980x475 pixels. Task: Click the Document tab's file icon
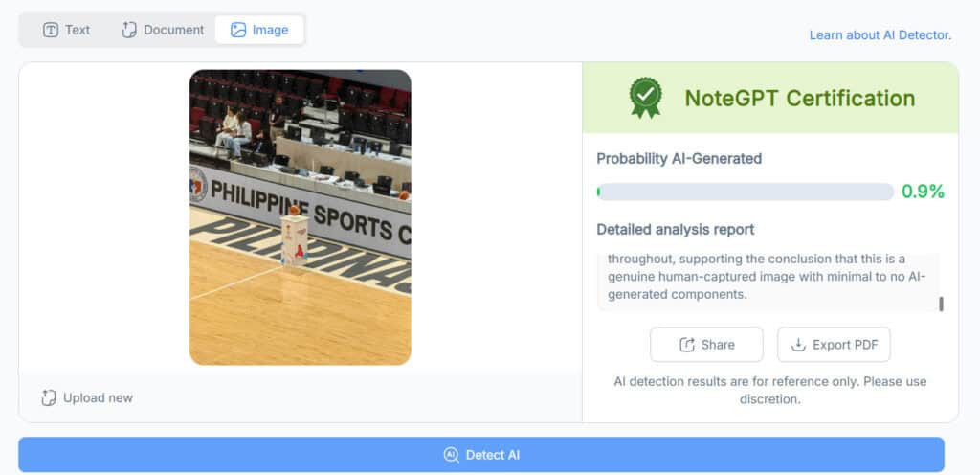pyautogui.click(x=129, y=30)
